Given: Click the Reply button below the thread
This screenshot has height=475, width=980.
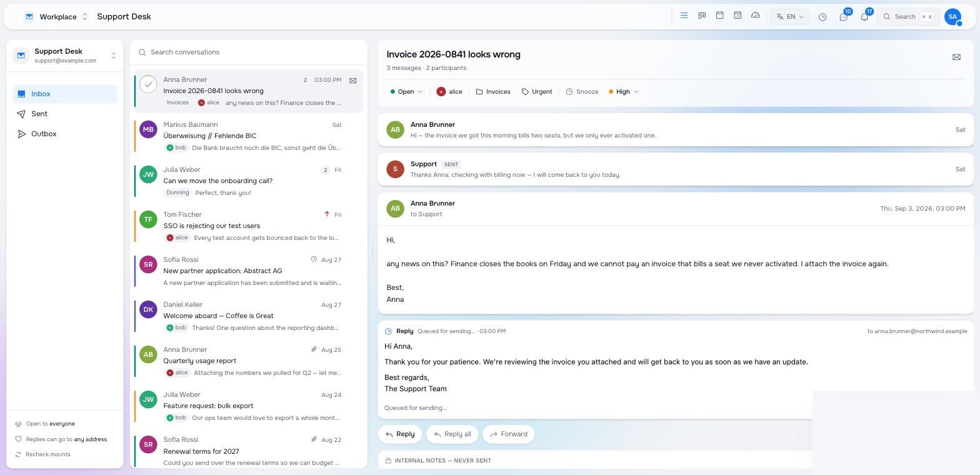Looking at the screenshot, I should click(400, 434).
